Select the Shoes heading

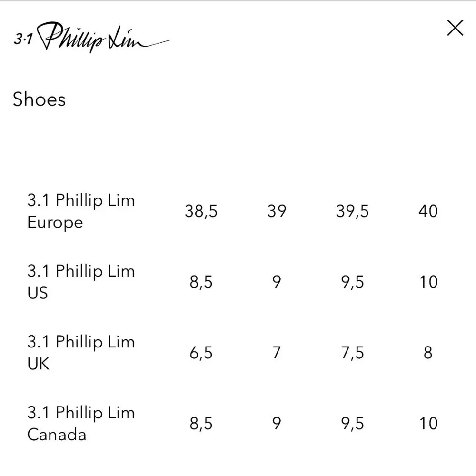(x=40, y=99)
